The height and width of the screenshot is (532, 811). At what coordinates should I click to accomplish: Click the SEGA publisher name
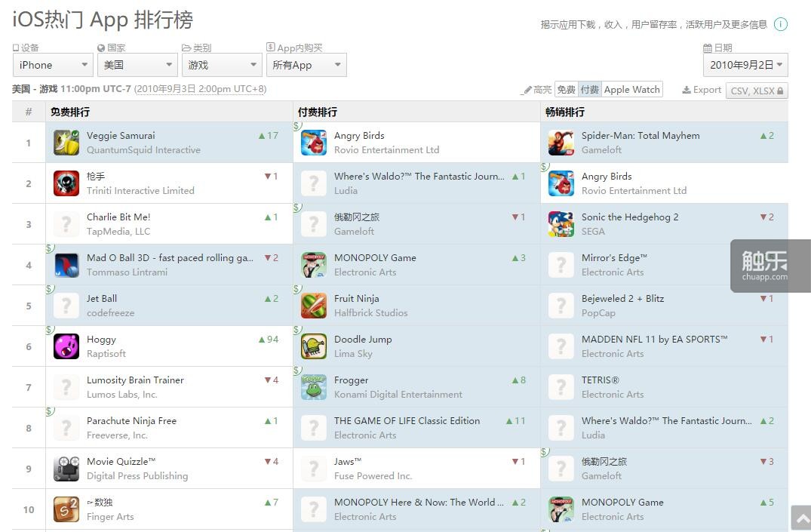pos(593,232)
